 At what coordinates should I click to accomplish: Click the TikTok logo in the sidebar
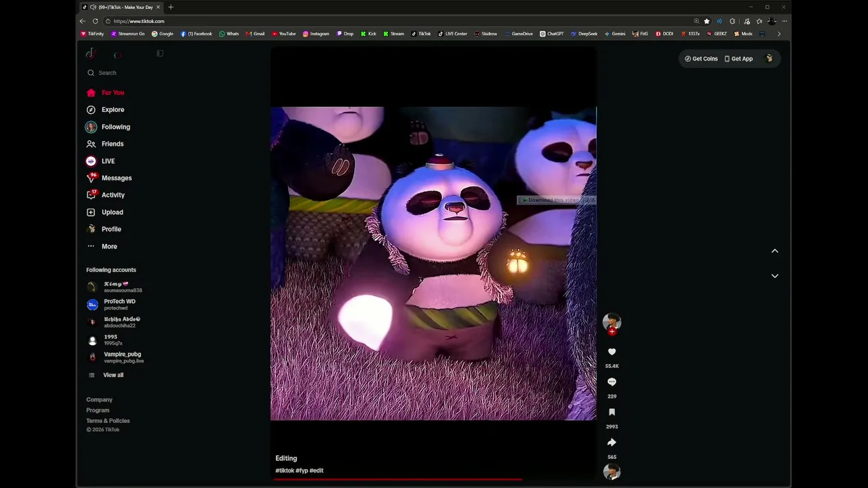[90, 54]
